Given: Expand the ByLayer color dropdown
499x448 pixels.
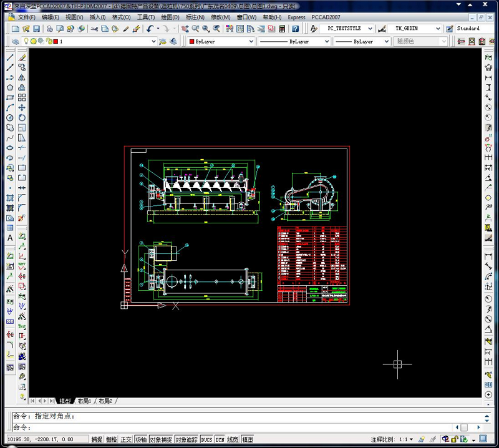Looking at the screenshot, I should click(x=220, y=42).
